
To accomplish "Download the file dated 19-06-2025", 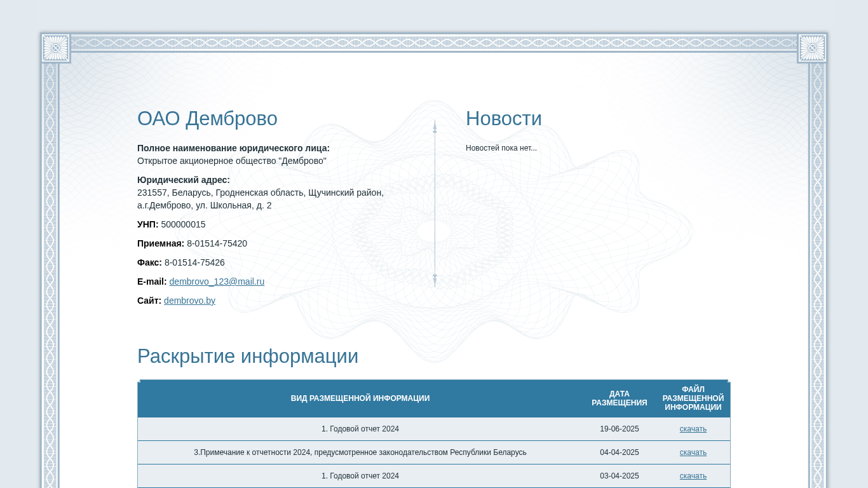I will 693,429.
